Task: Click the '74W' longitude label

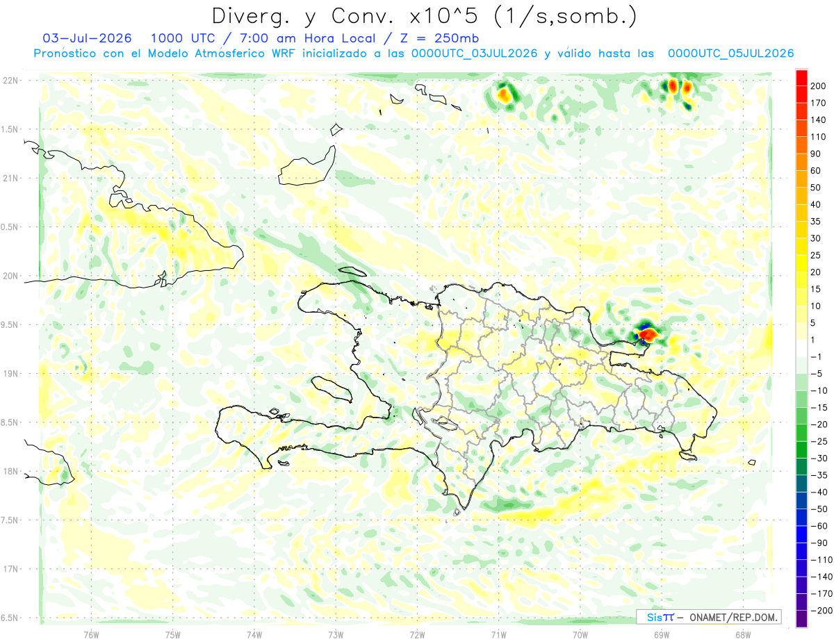Action: [x=254, y=634]
